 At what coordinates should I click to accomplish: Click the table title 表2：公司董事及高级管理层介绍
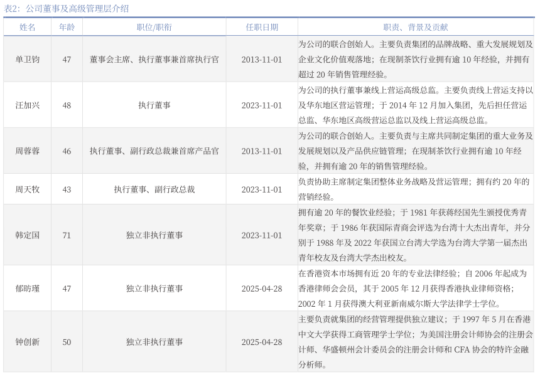(x=66, y=8)
